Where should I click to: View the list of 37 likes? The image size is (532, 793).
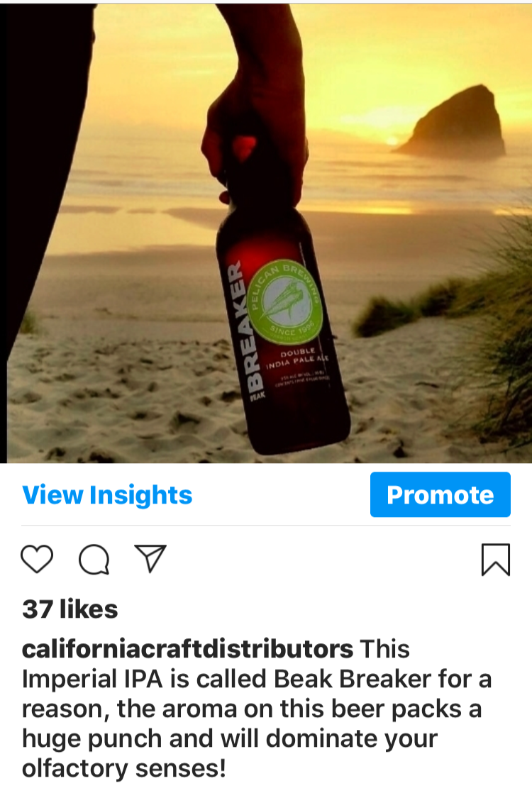(x=70, y=609)
